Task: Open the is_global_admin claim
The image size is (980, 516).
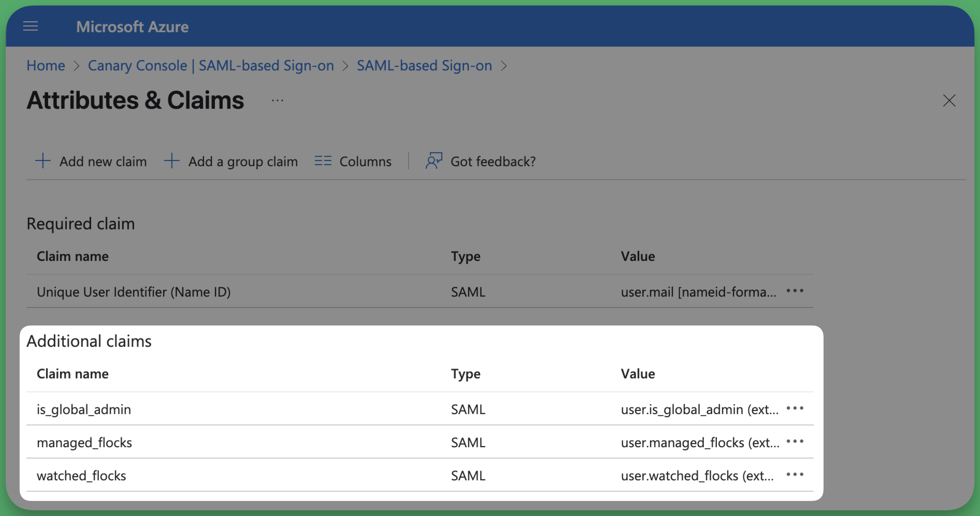Action: 84,409
